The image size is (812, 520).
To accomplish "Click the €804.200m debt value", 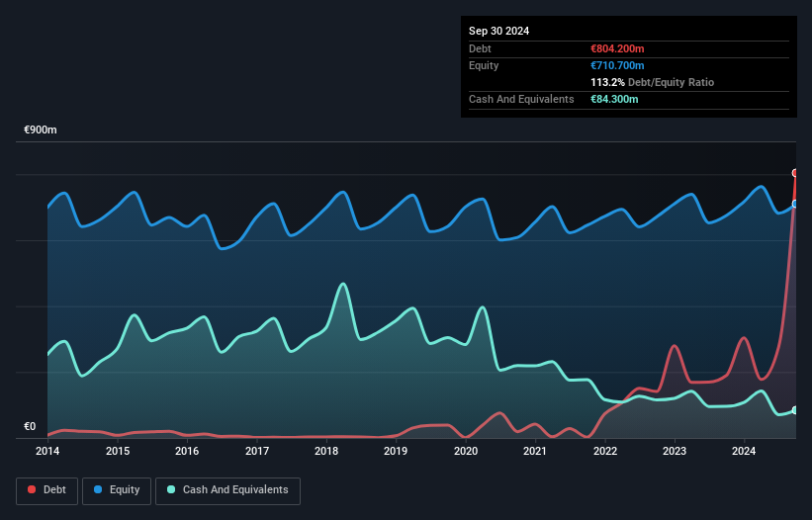I will coord(617,48).
